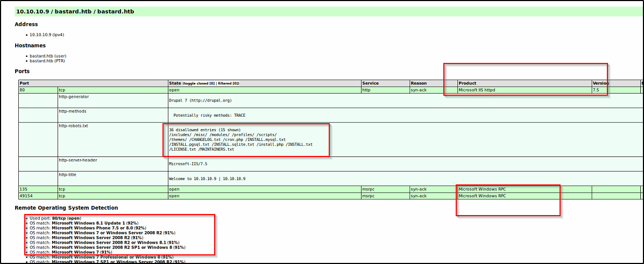Click the 'Address' section heading

pos(26,24)
